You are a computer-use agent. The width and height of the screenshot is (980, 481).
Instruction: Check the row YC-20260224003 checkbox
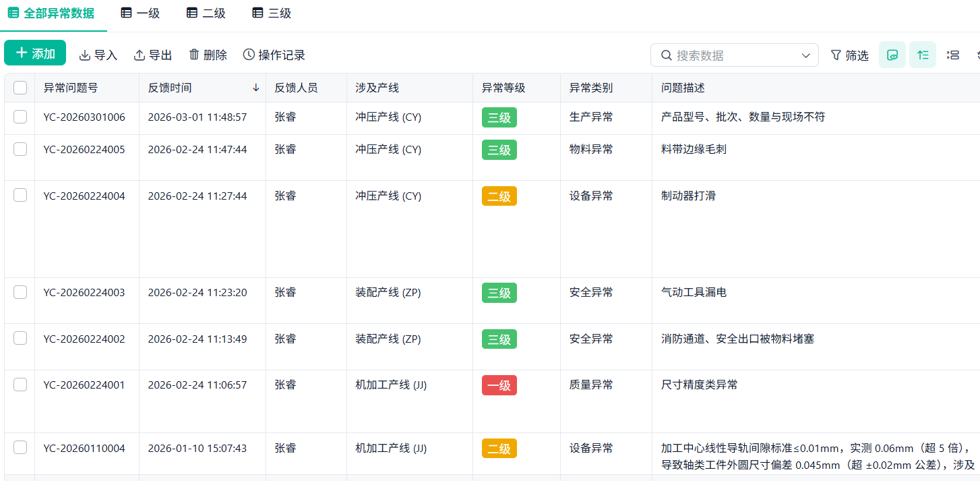[20, 292]
